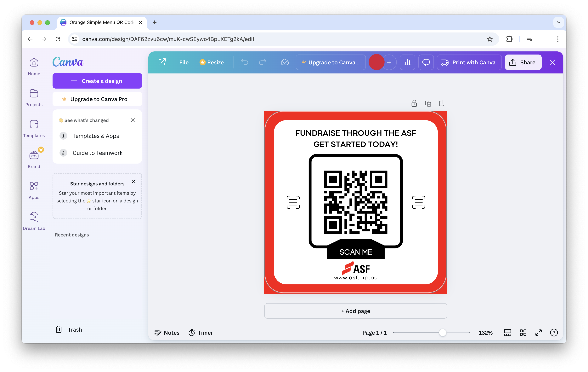The image size is (588, 372).
Task: Redo the last edit
Action: pos(263,62)
